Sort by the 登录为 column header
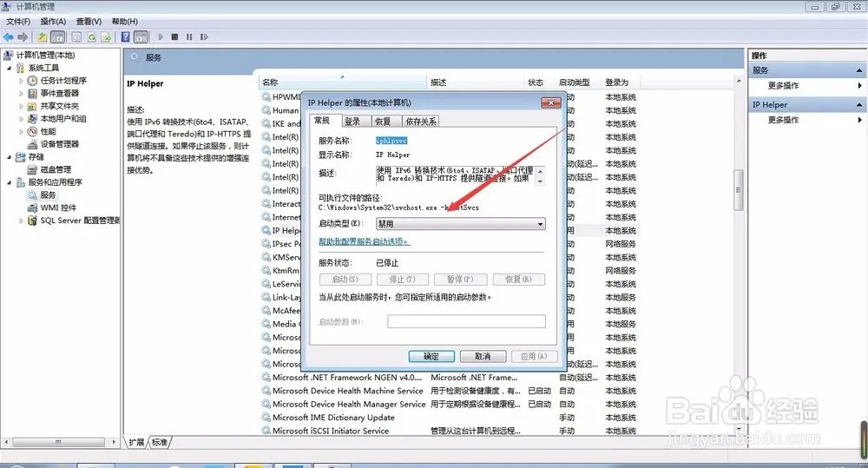This screenshot has height=468, width=868. point(619,82)
